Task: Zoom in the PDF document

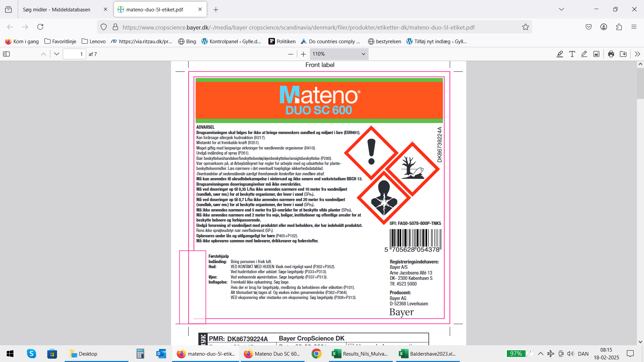Action: (x=304, y=54)
